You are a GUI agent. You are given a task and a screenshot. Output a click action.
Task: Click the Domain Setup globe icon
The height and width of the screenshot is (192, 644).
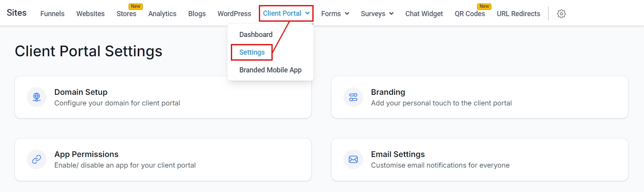[37, 97]
